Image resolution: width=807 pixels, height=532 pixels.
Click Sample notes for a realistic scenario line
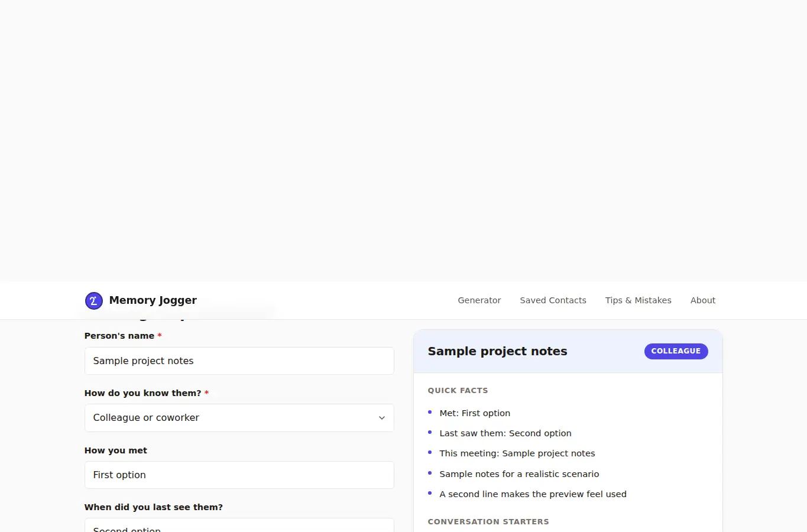coord(519,474)
